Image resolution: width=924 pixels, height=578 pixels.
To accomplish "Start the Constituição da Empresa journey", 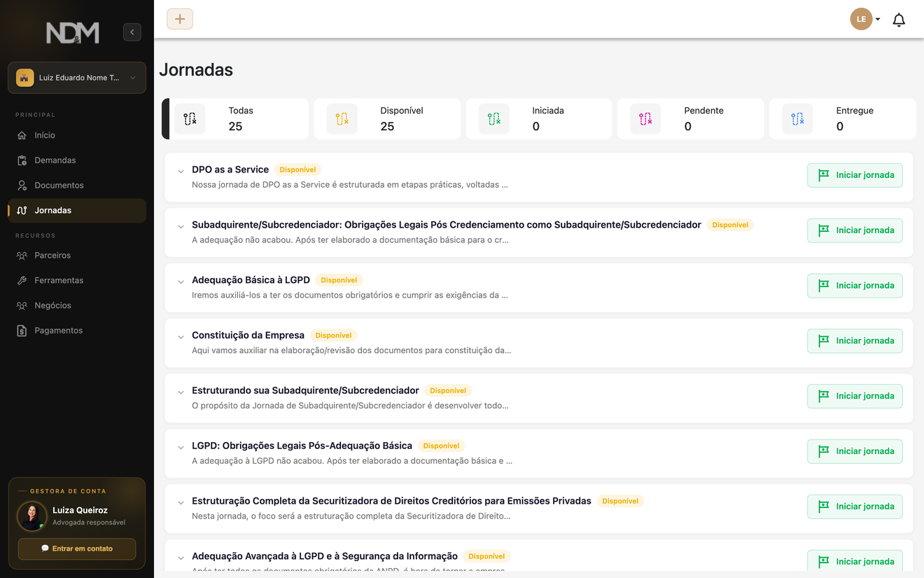I will (855, 341).
